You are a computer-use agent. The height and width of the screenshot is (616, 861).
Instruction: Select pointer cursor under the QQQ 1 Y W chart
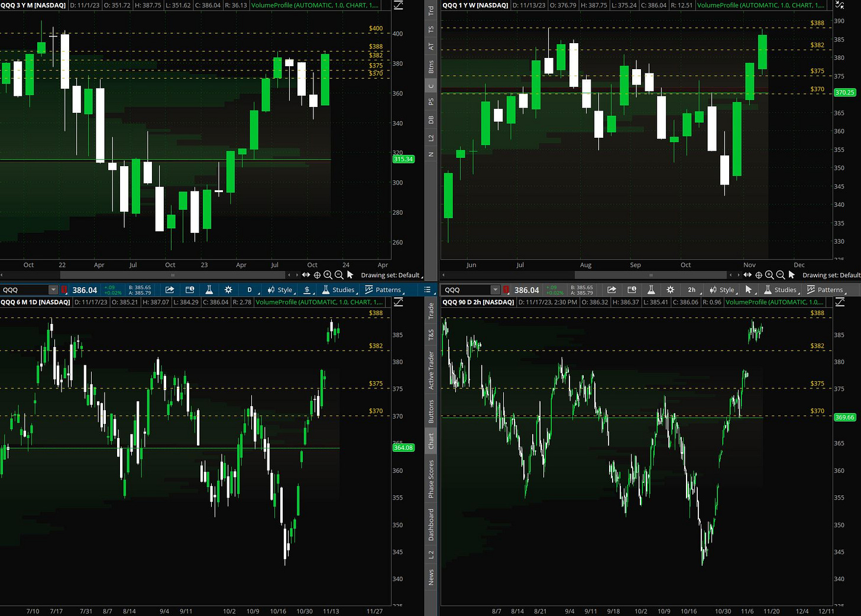792,275
